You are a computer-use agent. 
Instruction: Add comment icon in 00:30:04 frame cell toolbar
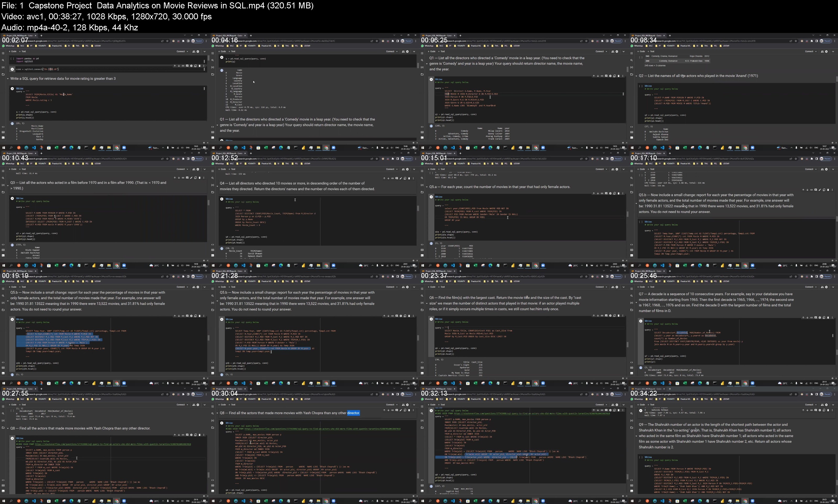pos(396,410)
